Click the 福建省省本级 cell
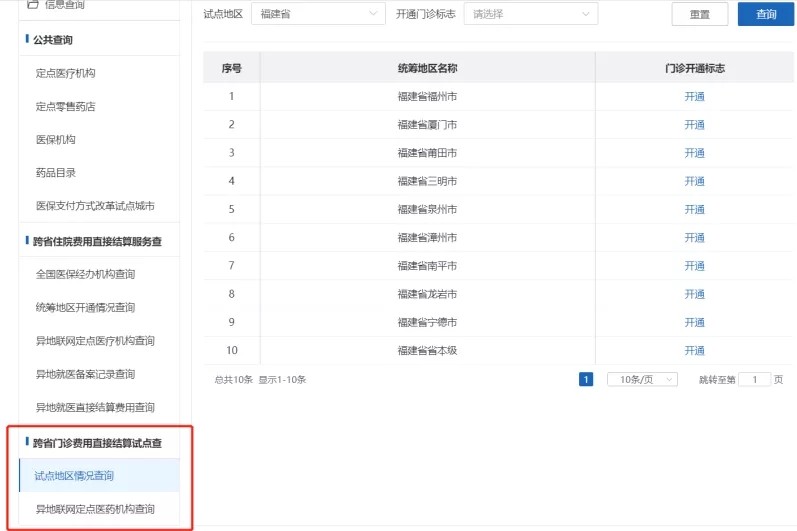This screenshot has height=531, width=797. coord(427,351)
